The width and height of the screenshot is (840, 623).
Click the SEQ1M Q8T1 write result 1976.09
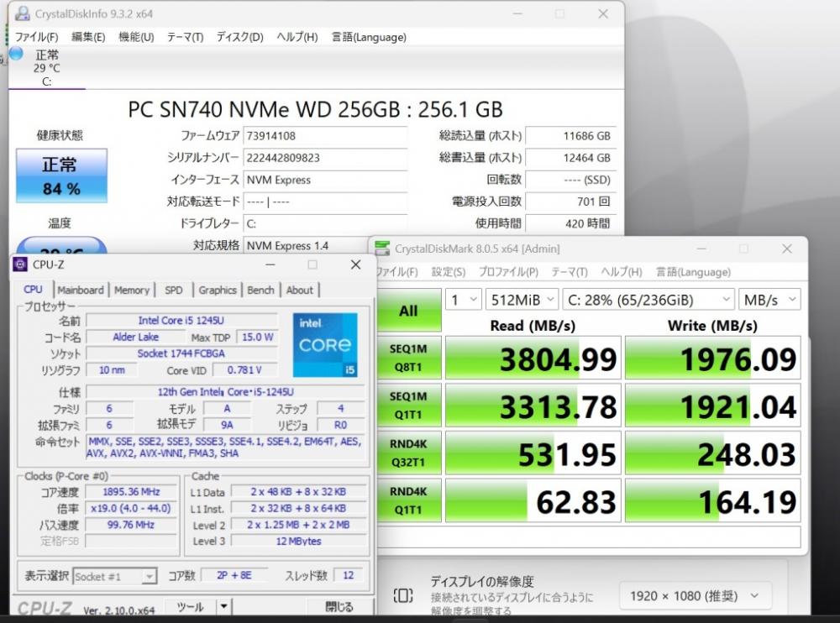point(713,358)
